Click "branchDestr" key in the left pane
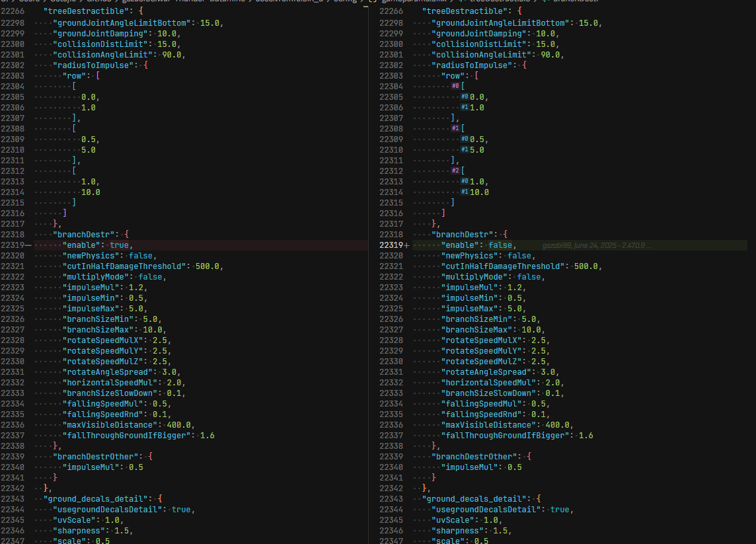The width and height of the screenshot is (756, 544). (84, 235)
